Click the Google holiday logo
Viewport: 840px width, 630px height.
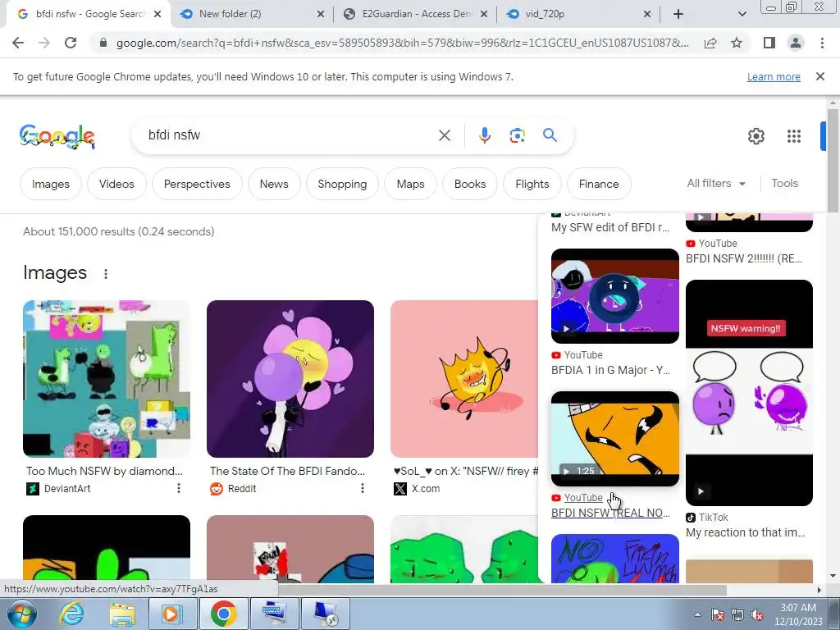tap(57, 136)
